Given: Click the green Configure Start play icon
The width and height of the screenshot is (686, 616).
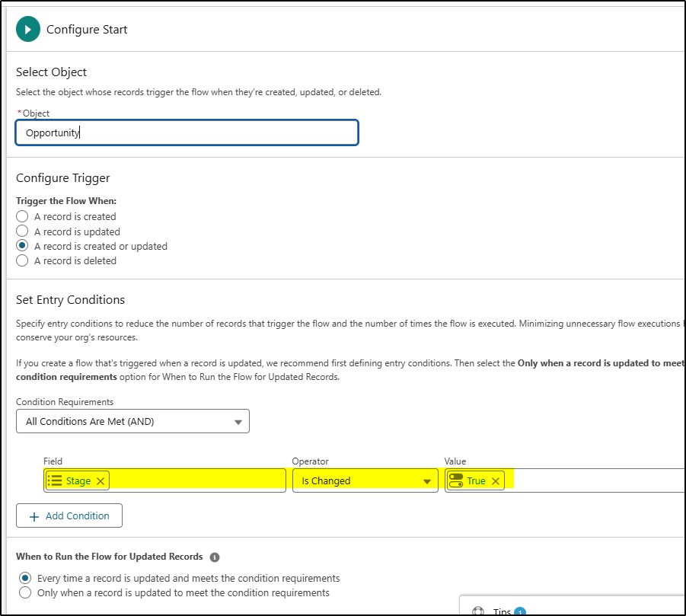Looking at the screenshot, I should (x=27, y=30).
